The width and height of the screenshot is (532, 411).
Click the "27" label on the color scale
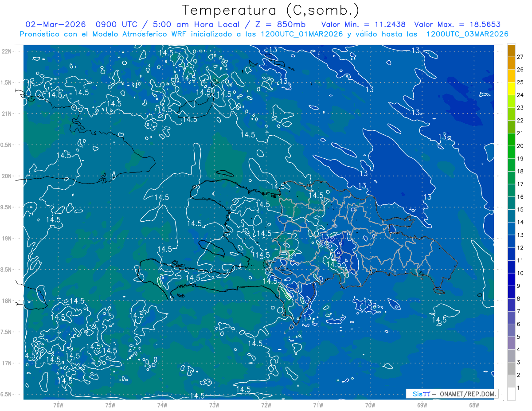click(x=520, y=57)
